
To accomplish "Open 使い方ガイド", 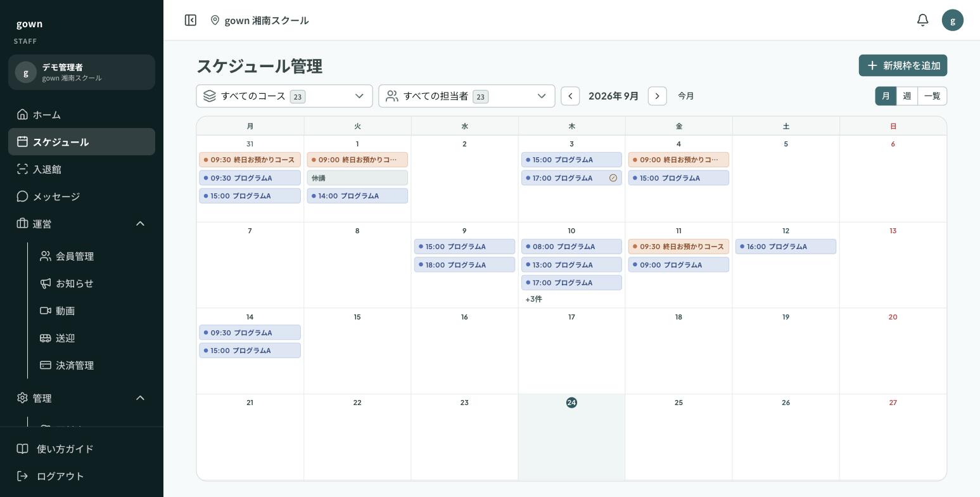I will point(82,449).
